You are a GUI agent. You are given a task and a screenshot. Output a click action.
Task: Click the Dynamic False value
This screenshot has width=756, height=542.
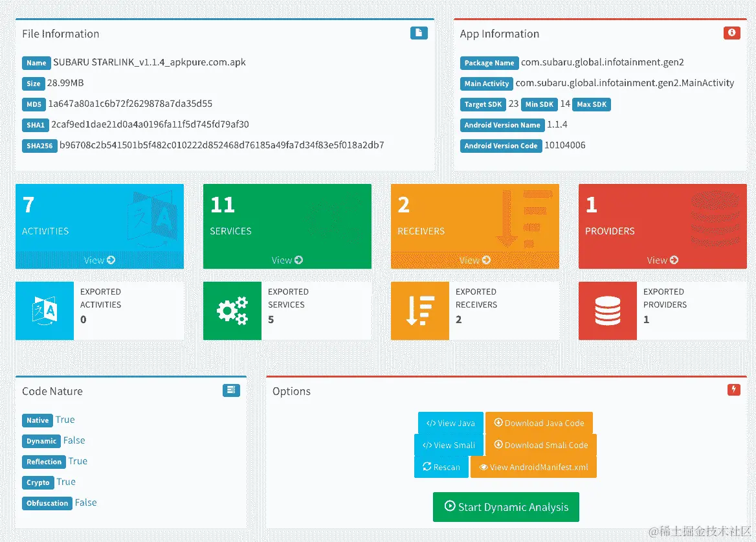74,440
